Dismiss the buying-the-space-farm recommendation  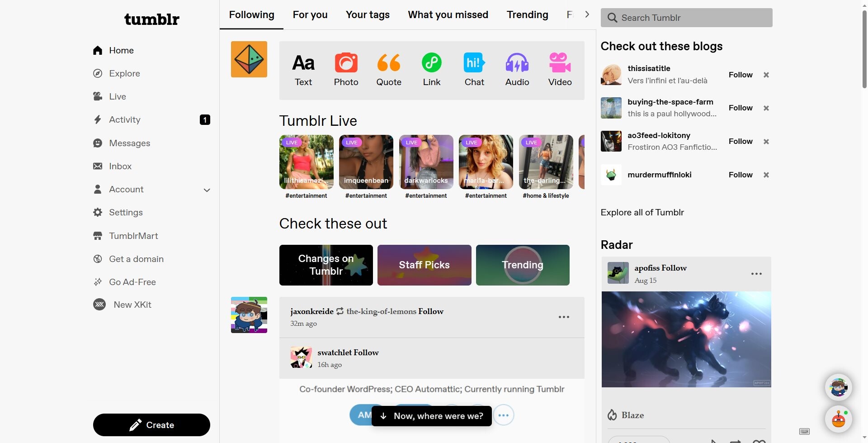(x=766, y=108)
